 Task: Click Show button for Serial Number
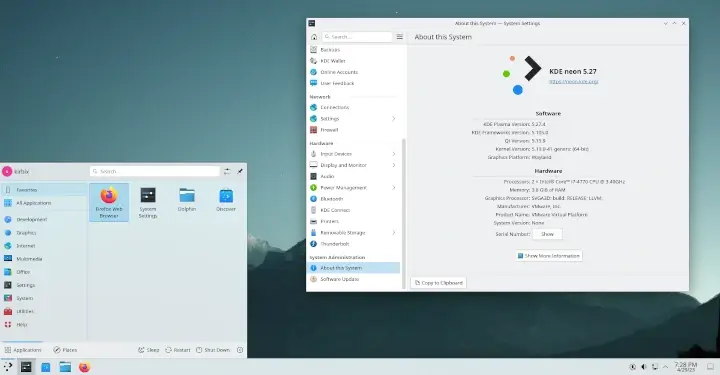coord(547,234)
